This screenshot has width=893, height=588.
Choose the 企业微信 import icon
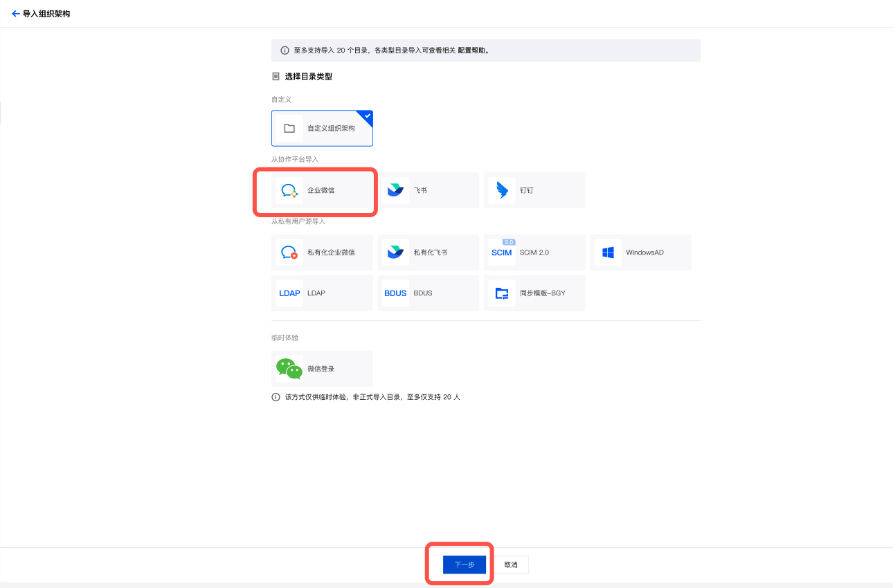(289, 190)
